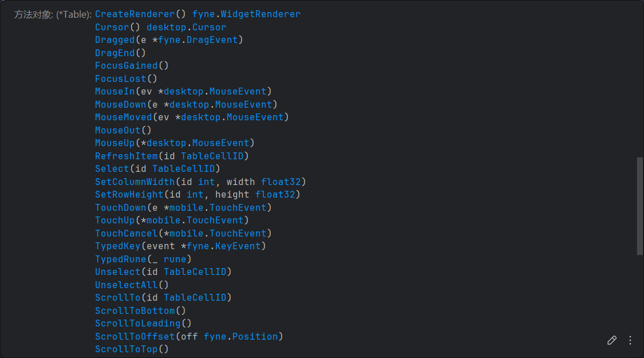The image size is (644, 358).
Task: Open the ScrollToBottom method link
Action: click(135, 310)
